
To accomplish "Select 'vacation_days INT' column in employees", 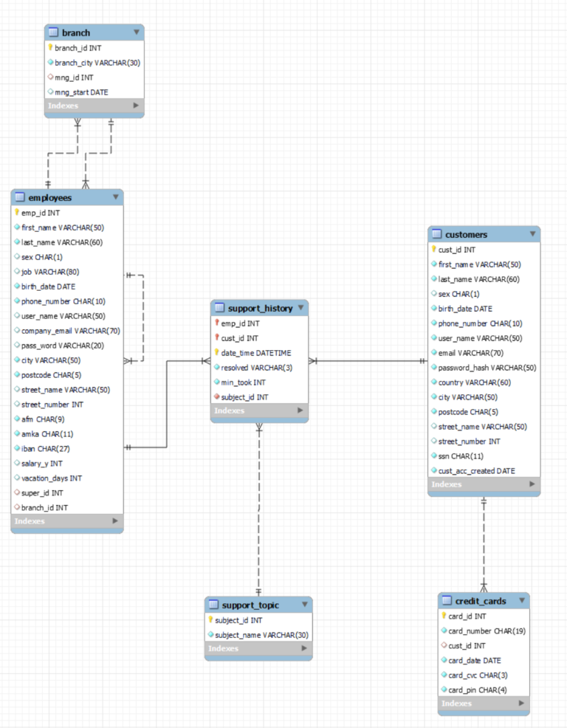I will 67,478.
